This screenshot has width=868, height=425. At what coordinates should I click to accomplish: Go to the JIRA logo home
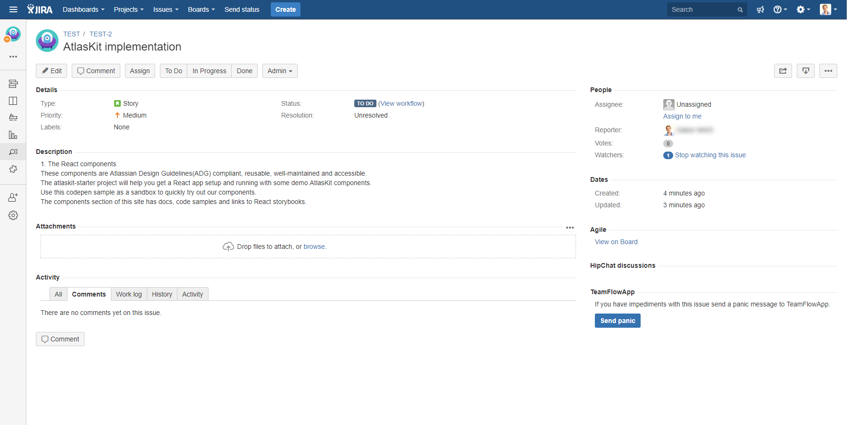pyautogui.click(x=40, y=9)
